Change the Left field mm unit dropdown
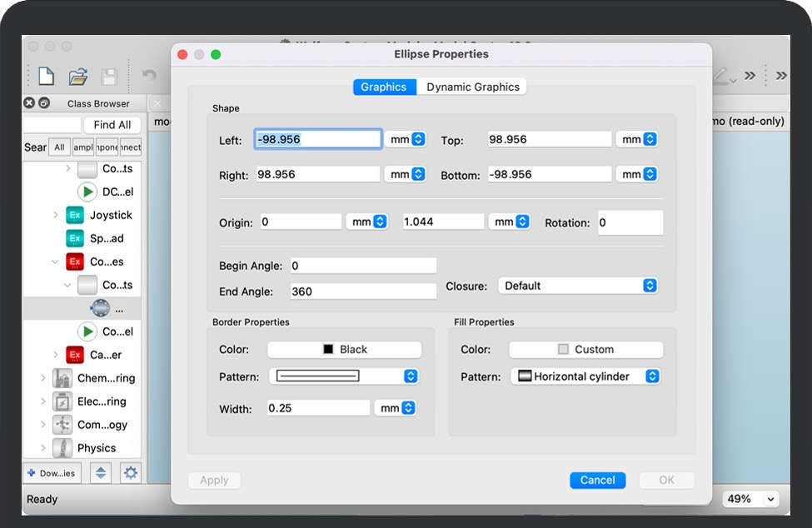The height and width of the screenshot is (528, 812). click(407, 140)
